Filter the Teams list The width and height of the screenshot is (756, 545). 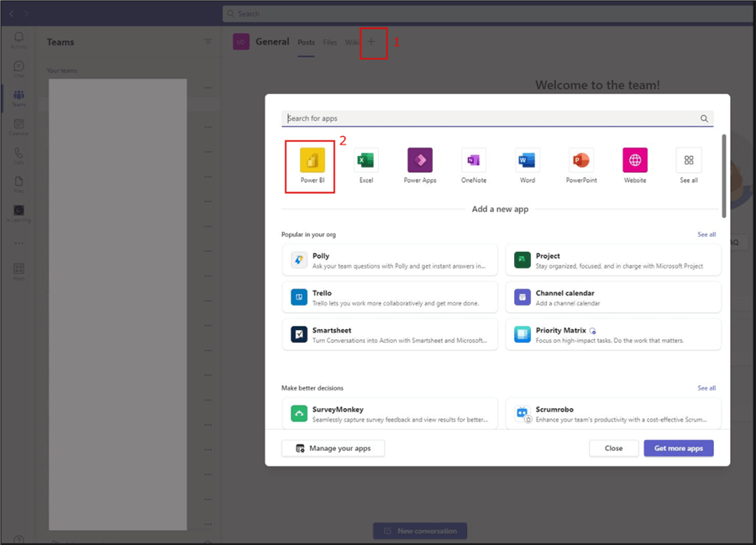point(207,42)
